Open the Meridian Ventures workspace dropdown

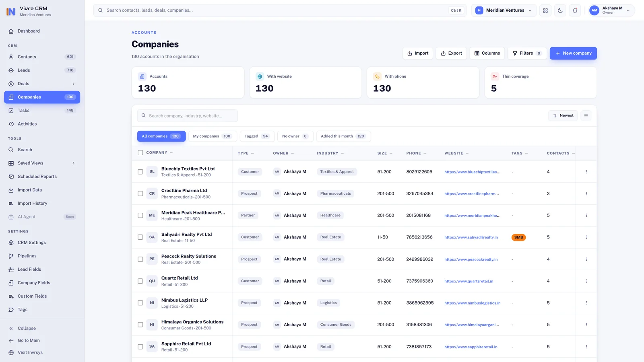[504, 10]
